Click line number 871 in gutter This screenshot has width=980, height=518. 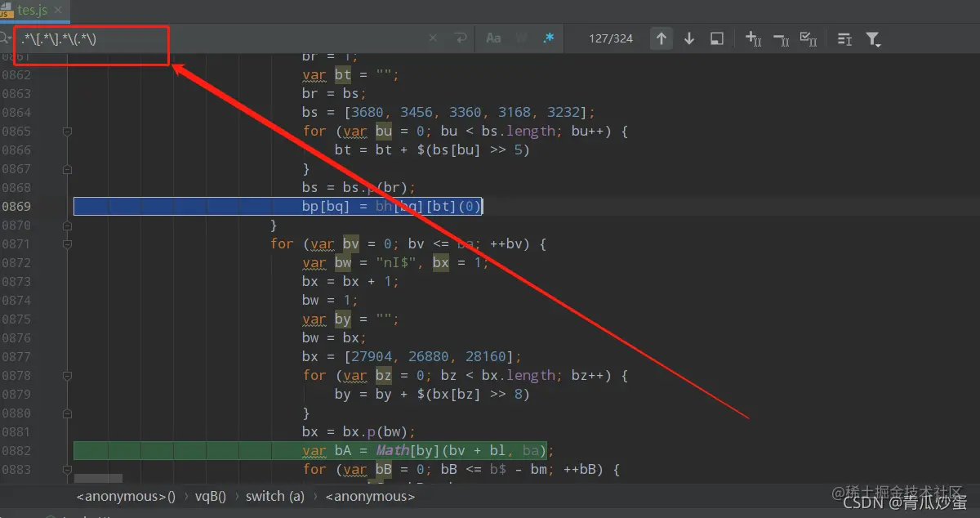point(16,243)
